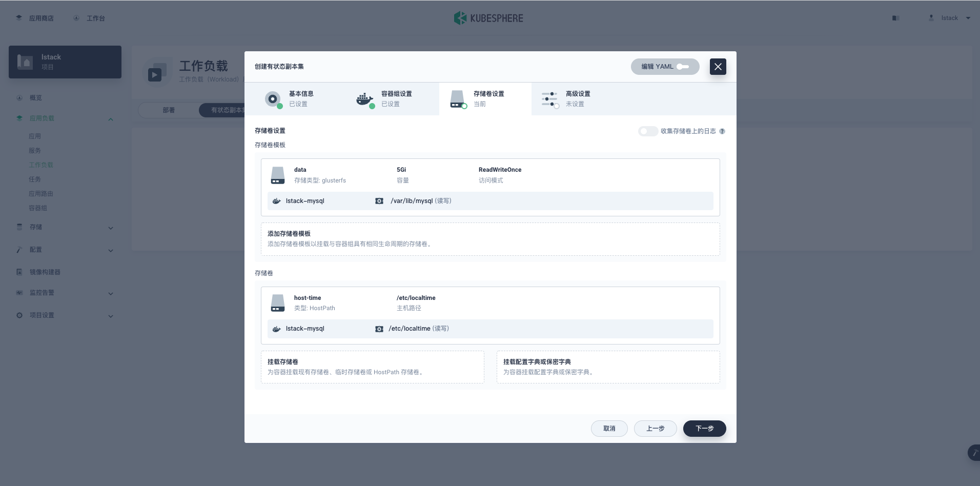Click the document icon near user menu
980x486 pixels.
895,18
